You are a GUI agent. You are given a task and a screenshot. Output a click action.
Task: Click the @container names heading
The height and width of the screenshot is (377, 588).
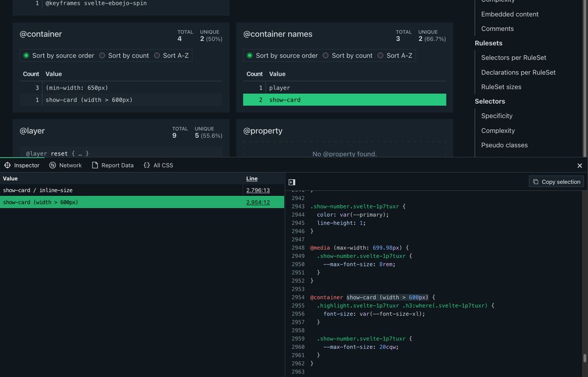click(278, 34)
